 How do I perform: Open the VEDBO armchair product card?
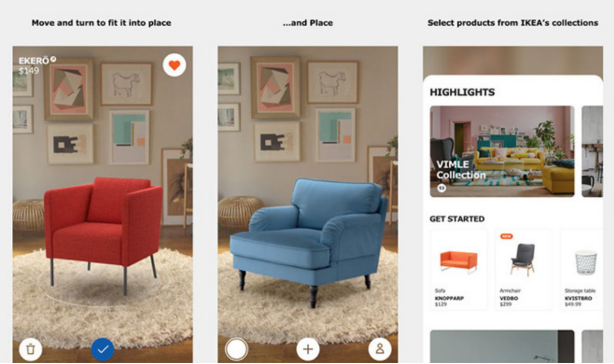[x=523, y=270]
